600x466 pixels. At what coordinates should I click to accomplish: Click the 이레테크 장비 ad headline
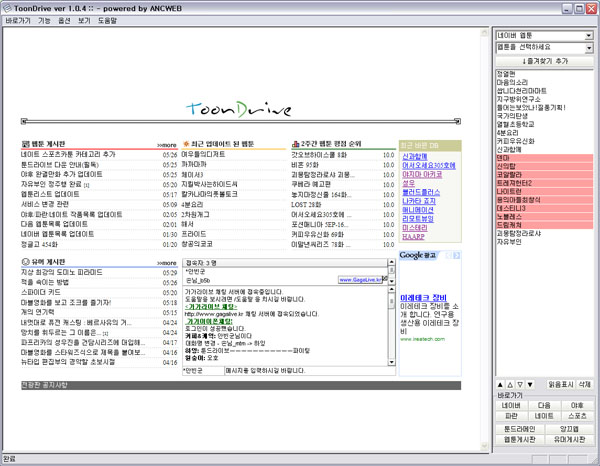pyautogui.click(x=423, y=298)
